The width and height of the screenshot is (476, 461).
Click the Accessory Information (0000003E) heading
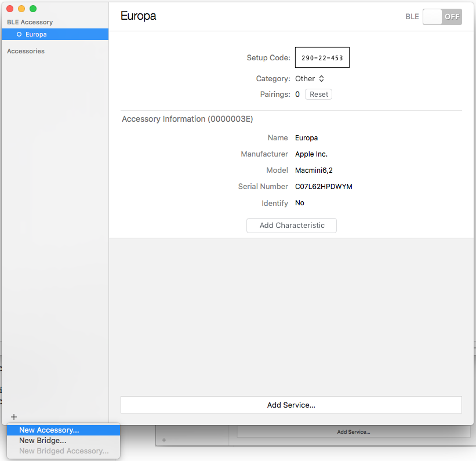[x=187, y=119]
